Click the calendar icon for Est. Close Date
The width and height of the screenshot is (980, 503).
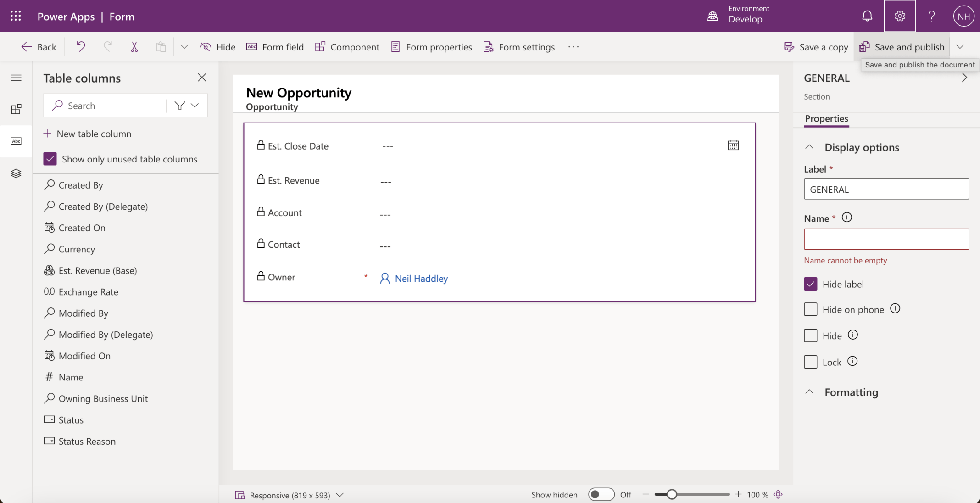pyautogui.click(x=733, y=145)
